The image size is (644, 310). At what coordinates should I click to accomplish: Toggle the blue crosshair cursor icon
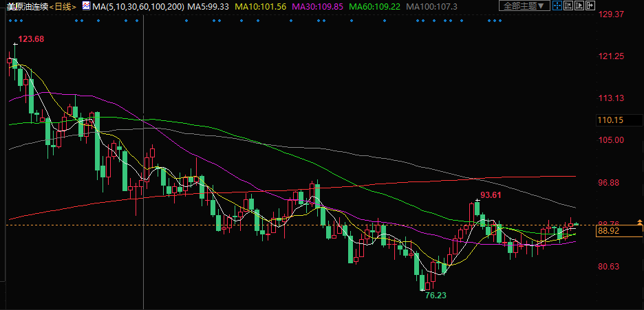tap(557, 5)
